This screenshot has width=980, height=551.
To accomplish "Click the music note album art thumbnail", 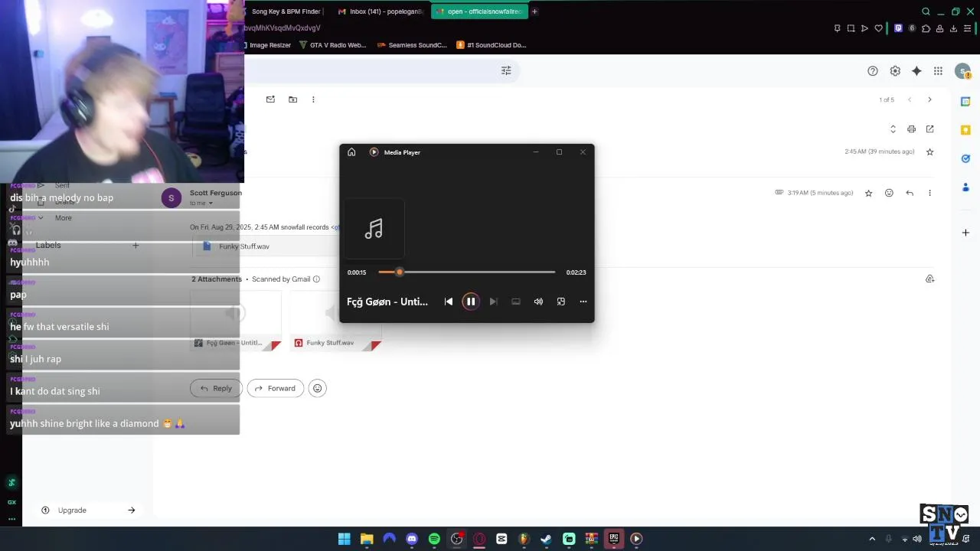I will 374,229.
